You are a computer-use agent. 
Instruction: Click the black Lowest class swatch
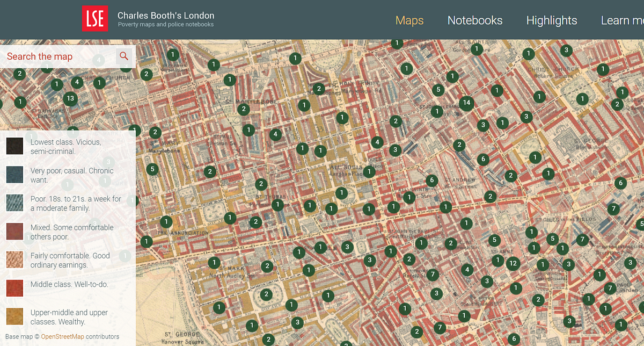pos(15,146)
